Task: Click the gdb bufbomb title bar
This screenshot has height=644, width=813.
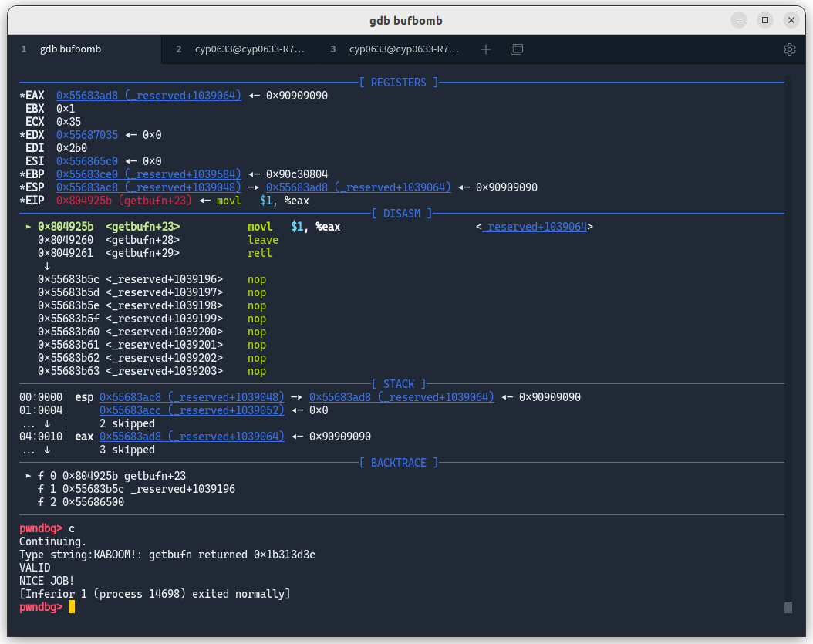Action: pos(406,21)
